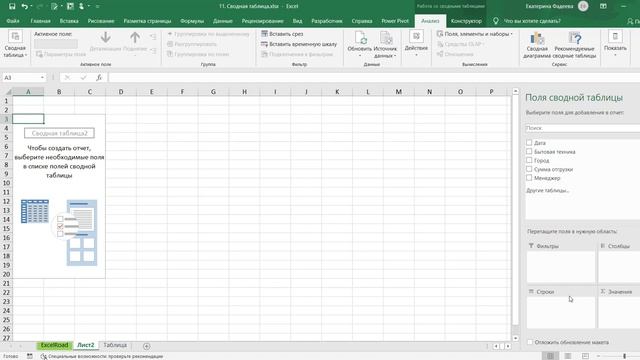
Task: Open the Power Pivot ribbon tab
Action: [x=395, y=21]
